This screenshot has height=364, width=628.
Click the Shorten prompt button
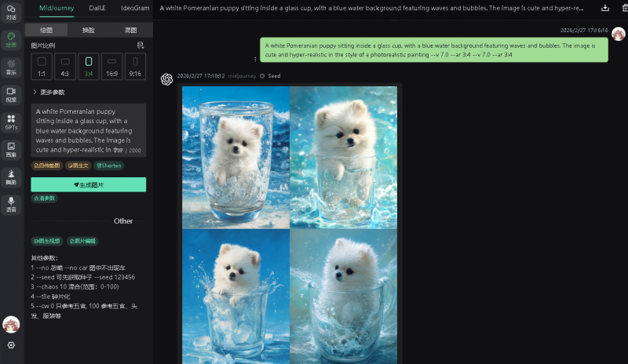tap(108, 166)
